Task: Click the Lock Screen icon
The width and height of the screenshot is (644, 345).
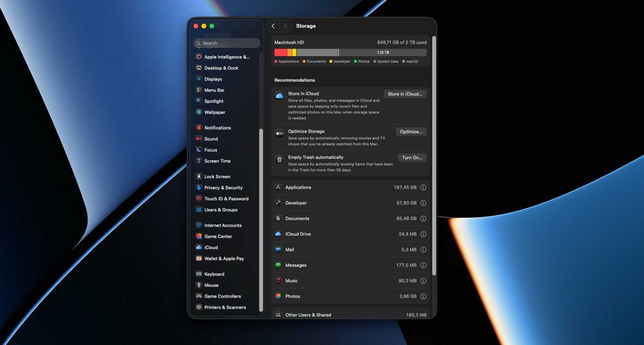Action: (199, 177)
